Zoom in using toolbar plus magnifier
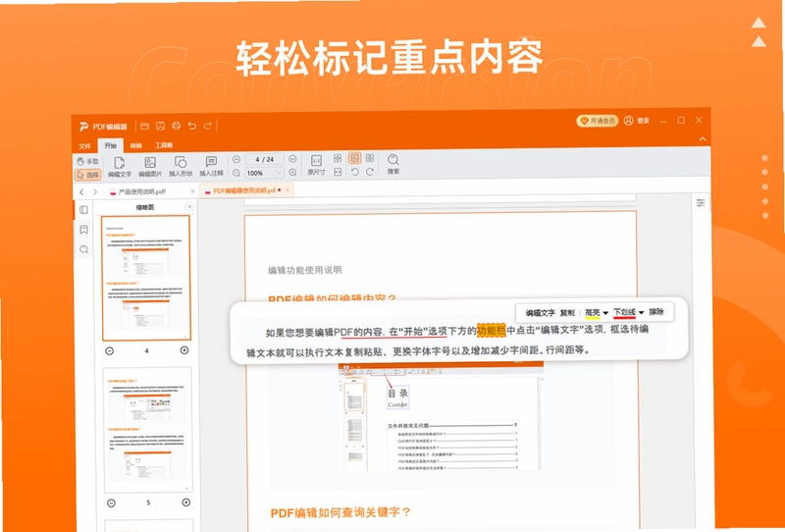Image resolution: width=785 pixels, height=532 pixels. pyautogui.click(x=292, y=173)
